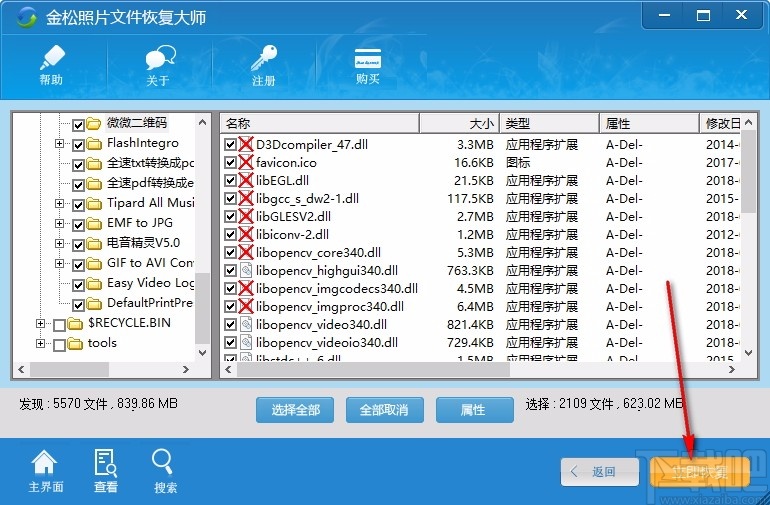Click folder icon of FlashIntegro
The image size is (770, 505).
pyautogui.click(x=94, y=144)
